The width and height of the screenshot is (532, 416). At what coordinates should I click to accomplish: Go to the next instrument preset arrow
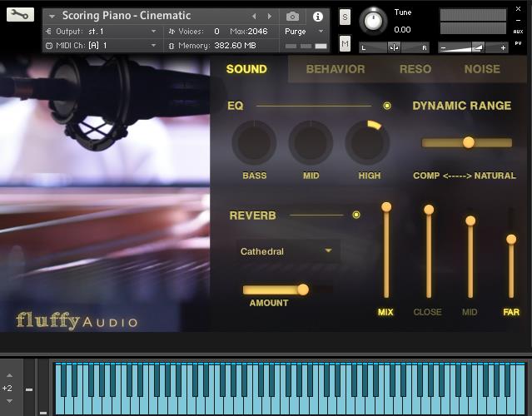point(269,16)
